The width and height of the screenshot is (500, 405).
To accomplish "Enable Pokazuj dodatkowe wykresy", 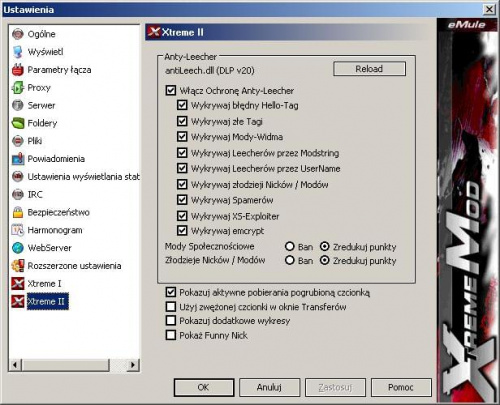I will (171, 320).
